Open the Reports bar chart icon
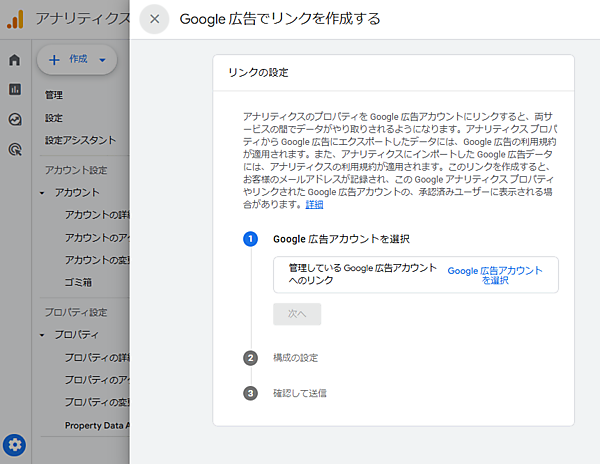The height and width of the screenshot is (464, 600). click(x=15, y=89)
